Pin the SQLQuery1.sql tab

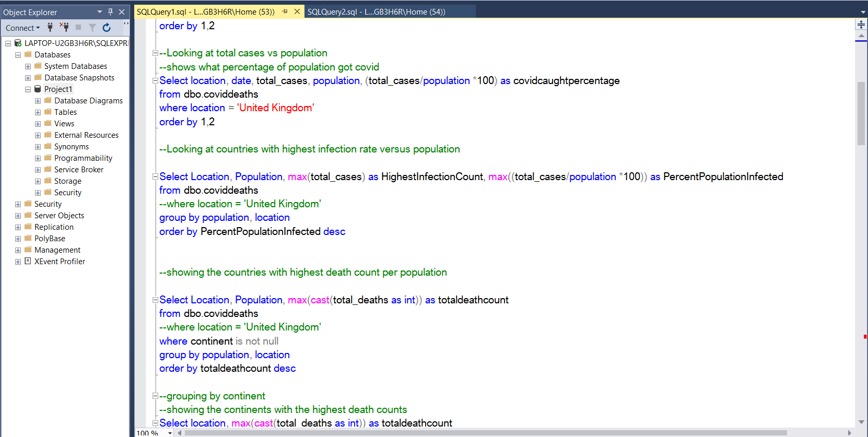(x=285, y=11)
